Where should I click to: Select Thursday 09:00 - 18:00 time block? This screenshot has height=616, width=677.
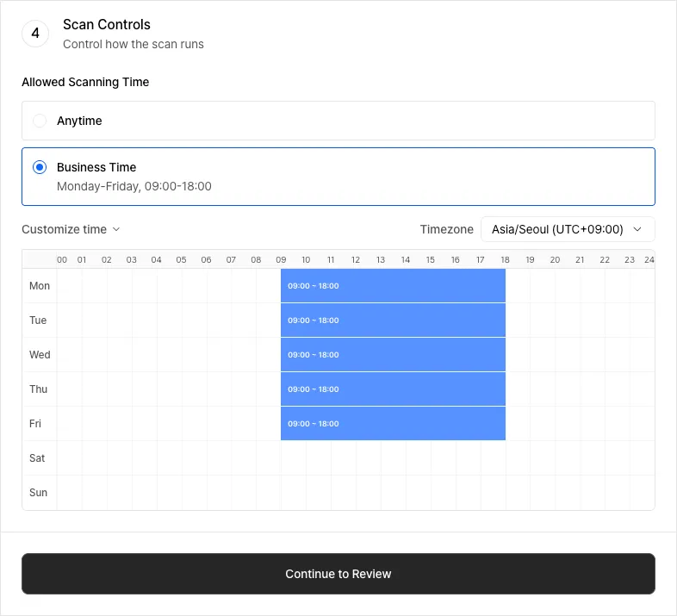[x=393, y=389]
